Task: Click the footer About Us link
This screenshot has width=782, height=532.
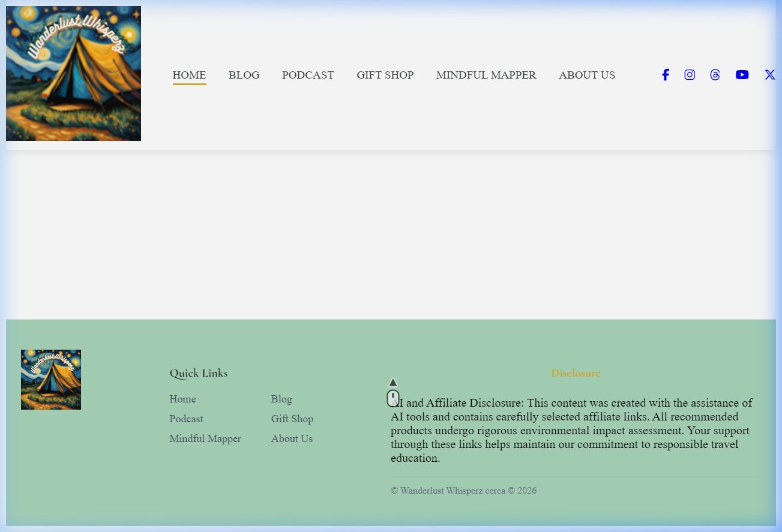Action: coord(292,438)
